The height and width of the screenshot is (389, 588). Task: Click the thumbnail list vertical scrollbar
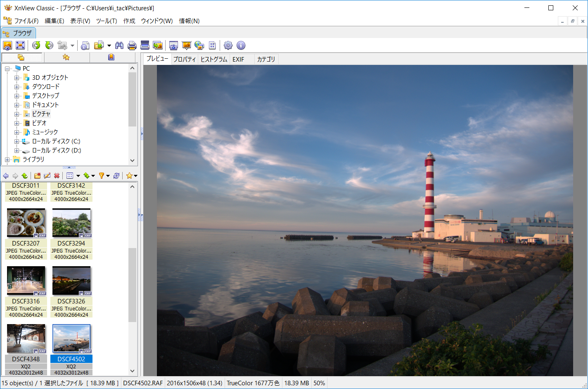click(x=132, y=284)
